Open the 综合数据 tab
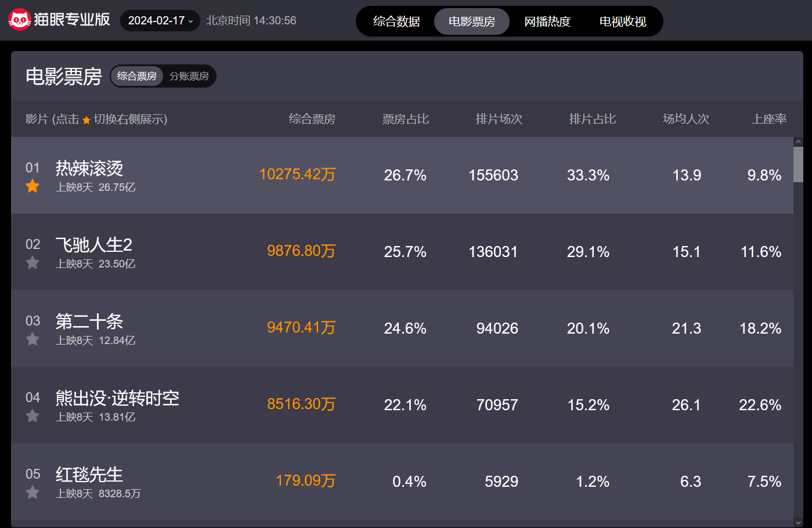812x528 pixels. (396, 21)
